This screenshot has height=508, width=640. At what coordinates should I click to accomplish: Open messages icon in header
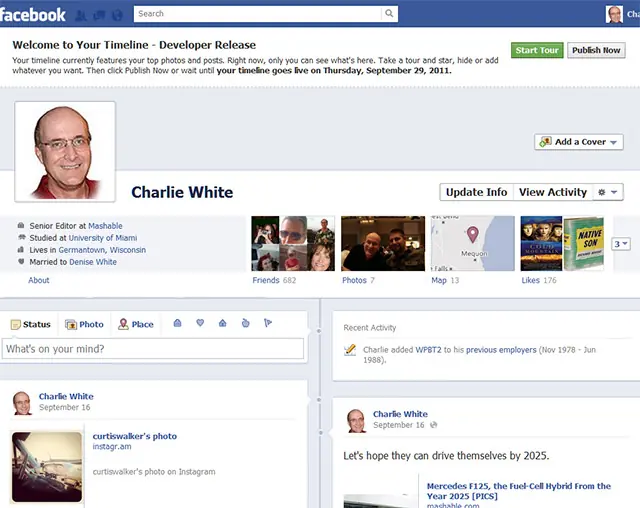(x=99, y=16)
